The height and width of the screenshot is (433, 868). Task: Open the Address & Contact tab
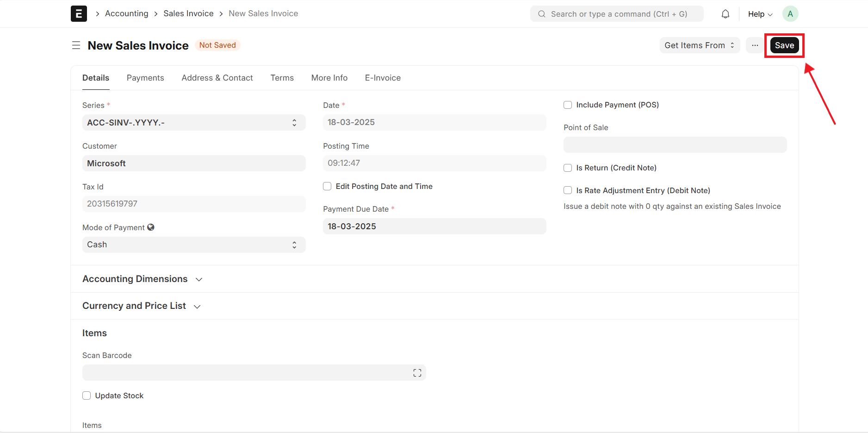pyautogui.click(x=217, y=78)
